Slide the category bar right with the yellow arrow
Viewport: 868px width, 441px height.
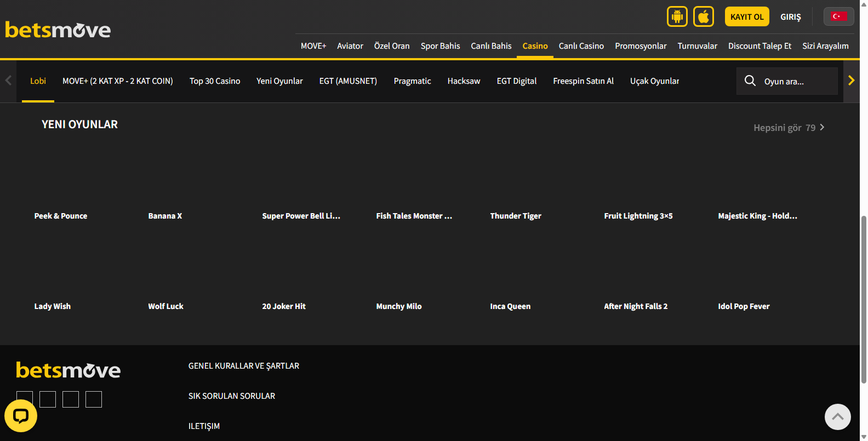click(x=851, y=81)
